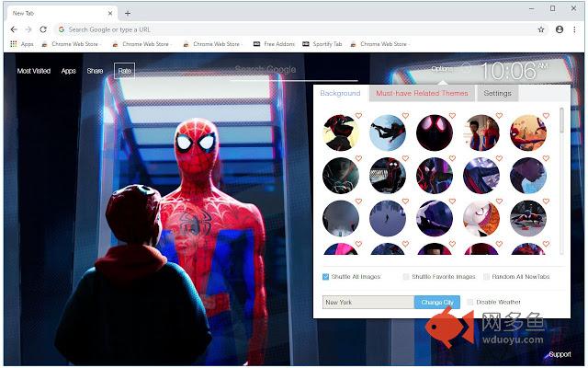Select the swinging Spider-Man sky thumbnail
This screenshot has width=588, height=368.
coord(388,132)
